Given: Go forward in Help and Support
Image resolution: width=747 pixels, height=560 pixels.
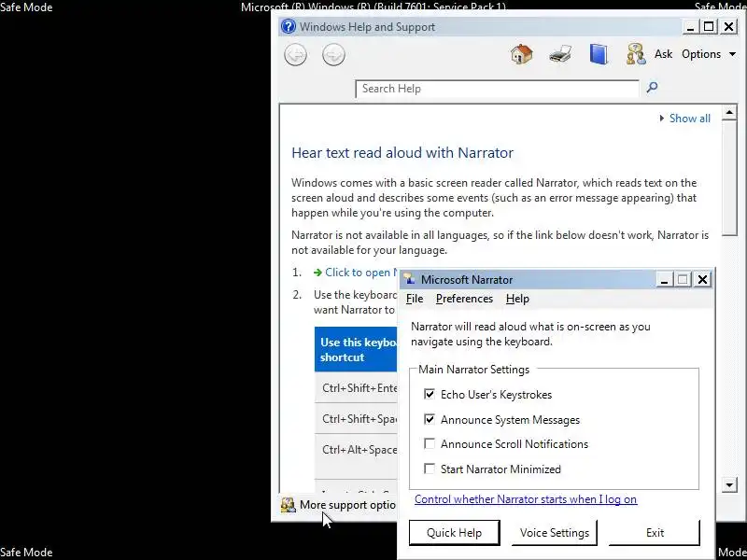Looking at the screenshot, I should coord(333,55).
